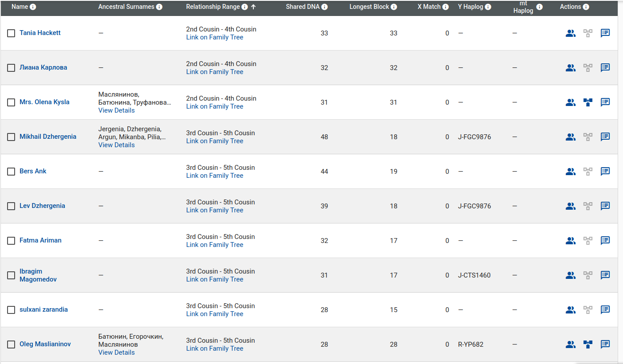Open family tree icon for Mrs. Olena Kysla
The width and height of the screenshot is (623, 364).
(x=588, y=102)
